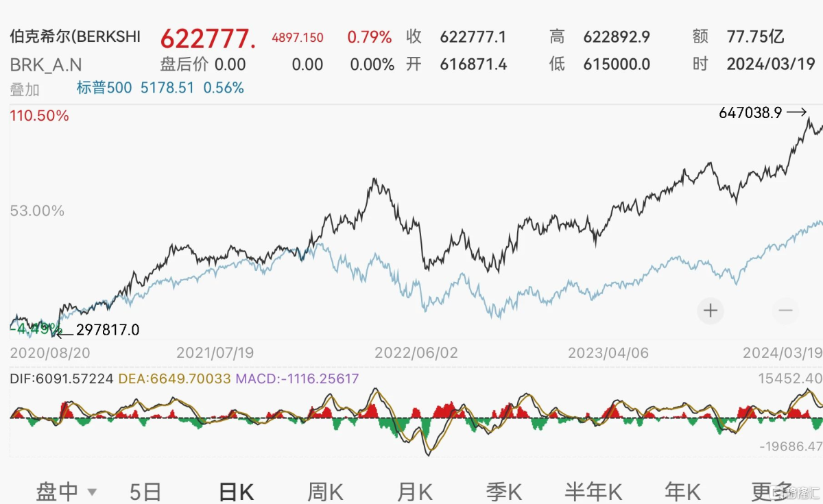
Task: Switch to the 周K weekly tab
Action: pyautogui.click(x=324, y=492)
